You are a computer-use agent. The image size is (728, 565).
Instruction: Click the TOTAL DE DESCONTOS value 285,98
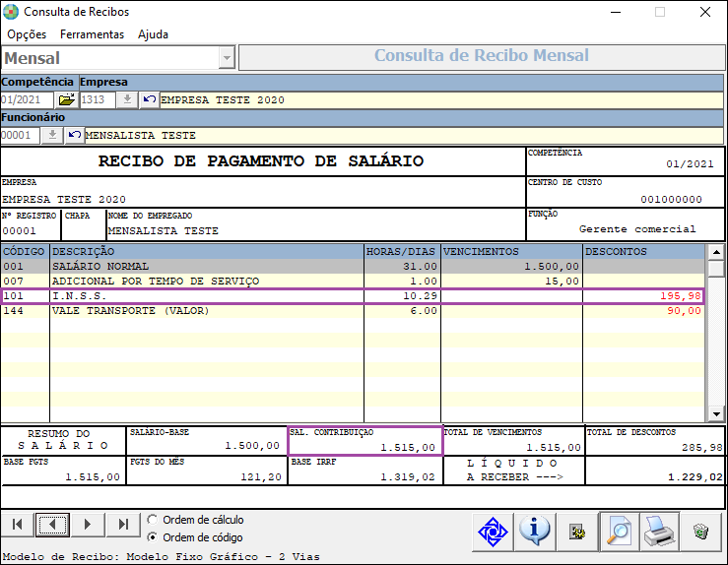point(702,448)
